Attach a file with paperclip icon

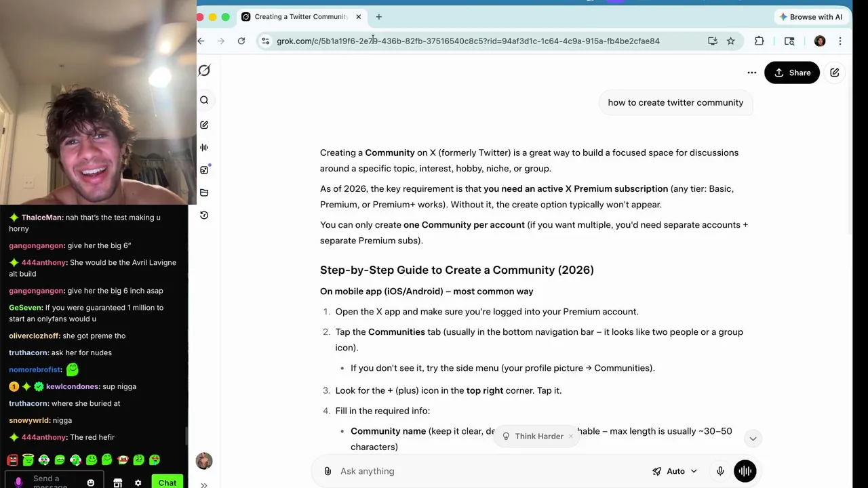point(328,471)
